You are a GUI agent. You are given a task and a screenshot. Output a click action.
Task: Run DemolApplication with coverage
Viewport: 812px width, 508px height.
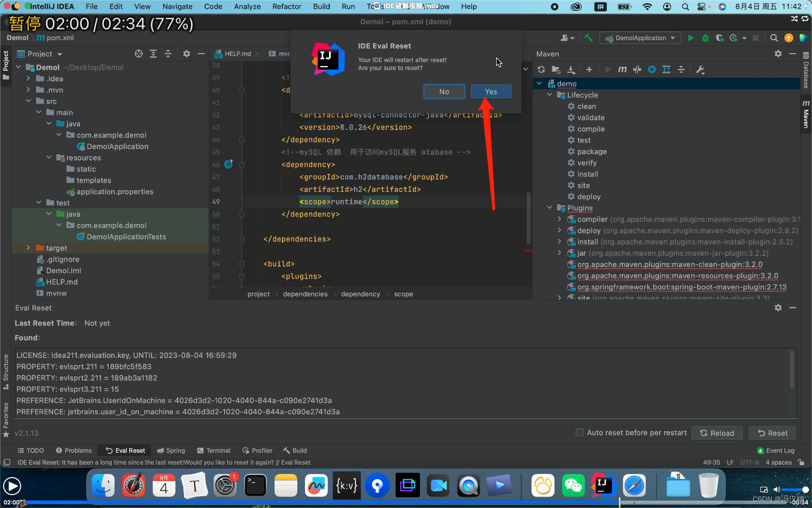720,38
